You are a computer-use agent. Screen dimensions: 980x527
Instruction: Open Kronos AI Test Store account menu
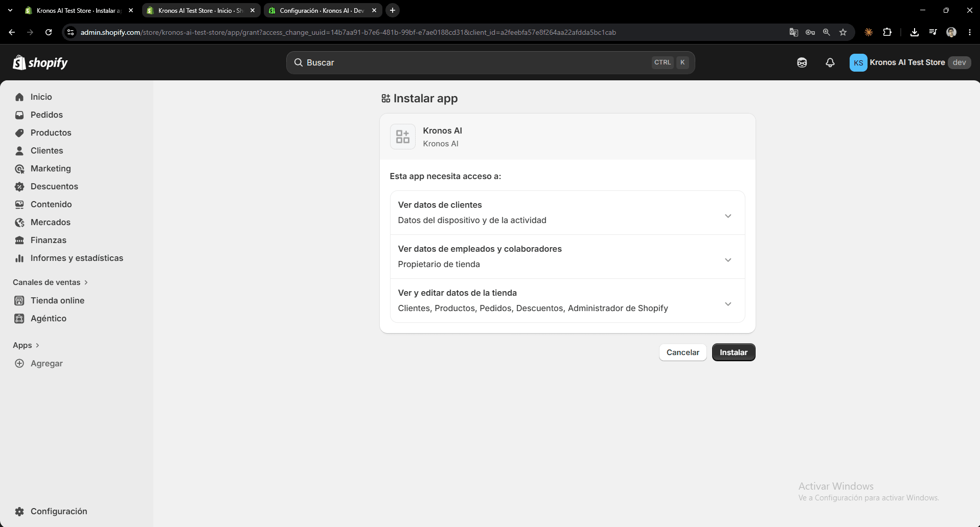(x=910, y=62)
